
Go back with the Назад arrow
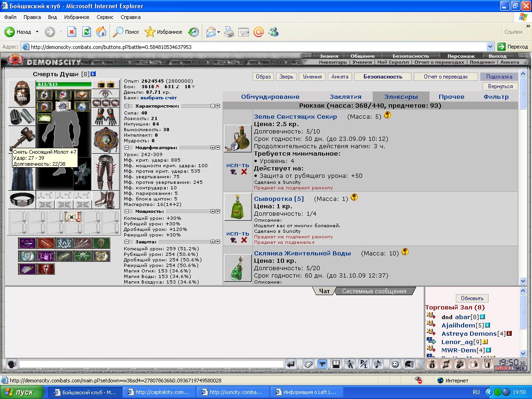[18, 32]
